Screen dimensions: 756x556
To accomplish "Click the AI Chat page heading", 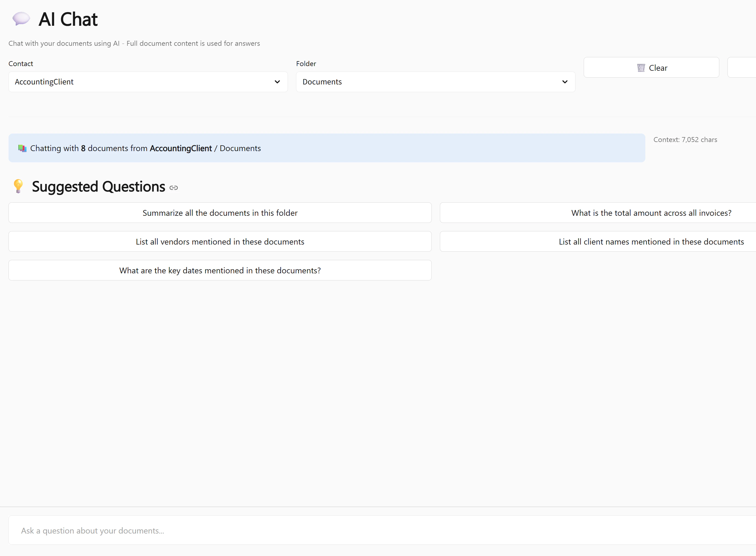I will pos(68,19).
